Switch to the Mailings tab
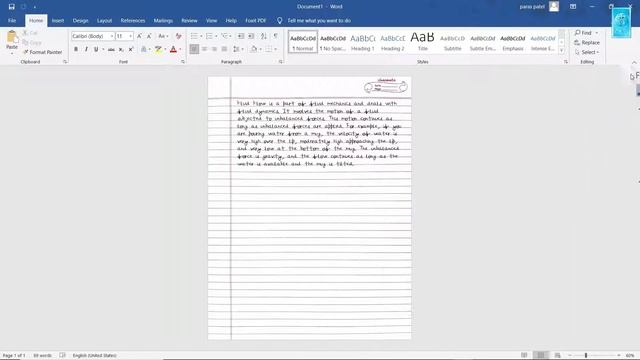The image size is (640, 360). click(x=163, y=20)
